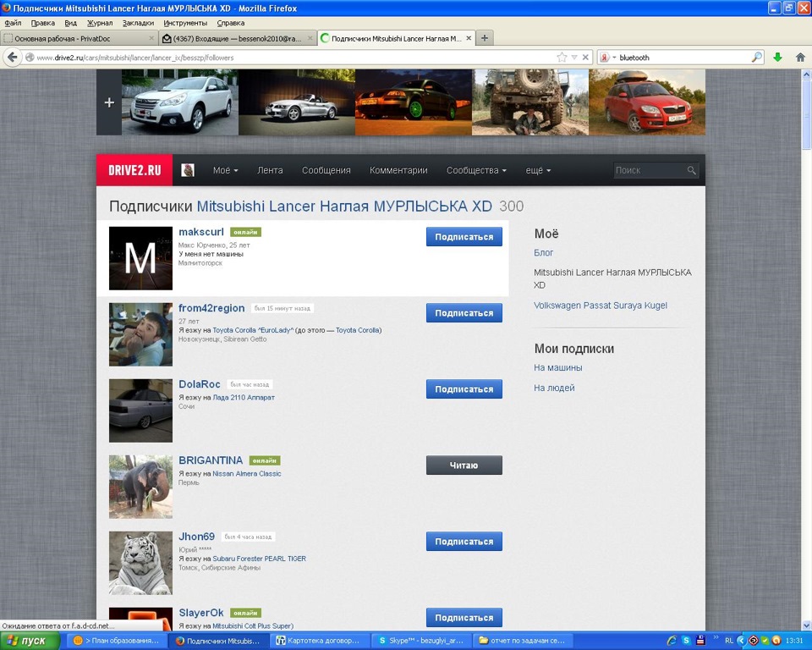The width and height of the screenshot is (812, 650).
Task: Open Mitsubishi Lancer Наглая МУРЛЫСЬКА heading link
Action: coord(344,207)
